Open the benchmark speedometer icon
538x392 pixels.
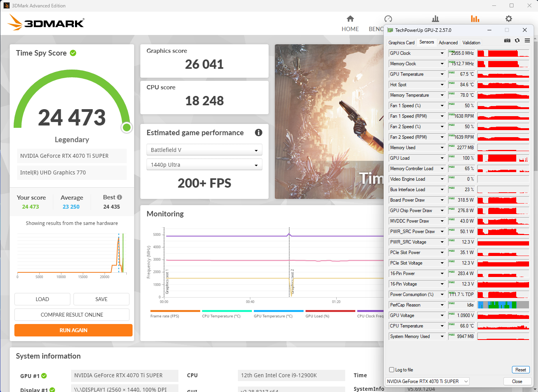click(x=388, y=18)
